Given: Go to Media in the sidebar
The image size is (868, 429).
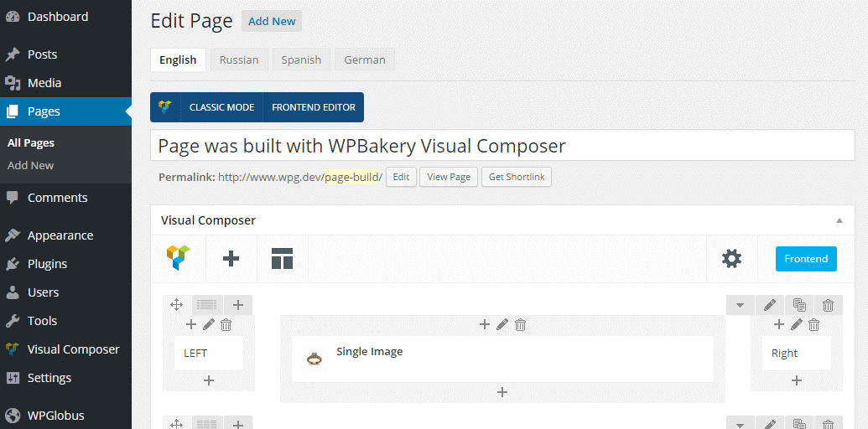Looking at the screenshot, I should coord(44,83).
